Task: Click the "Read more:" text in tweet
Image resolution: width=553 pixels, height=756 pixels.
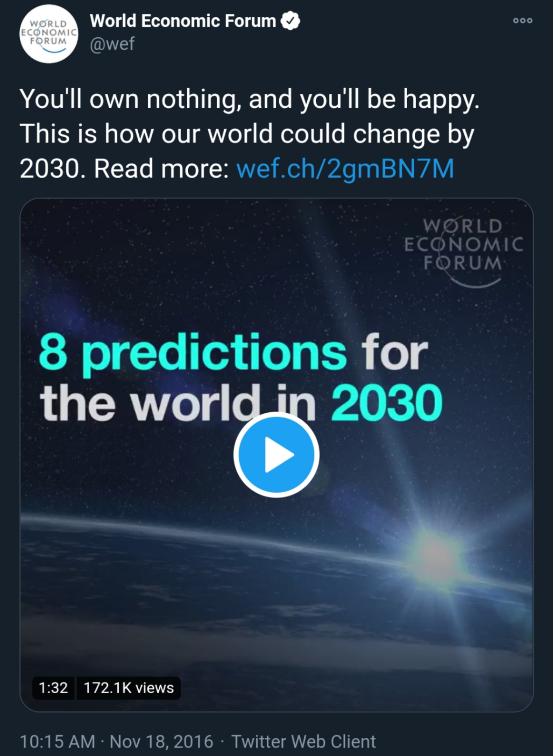Action: [161, 168]
